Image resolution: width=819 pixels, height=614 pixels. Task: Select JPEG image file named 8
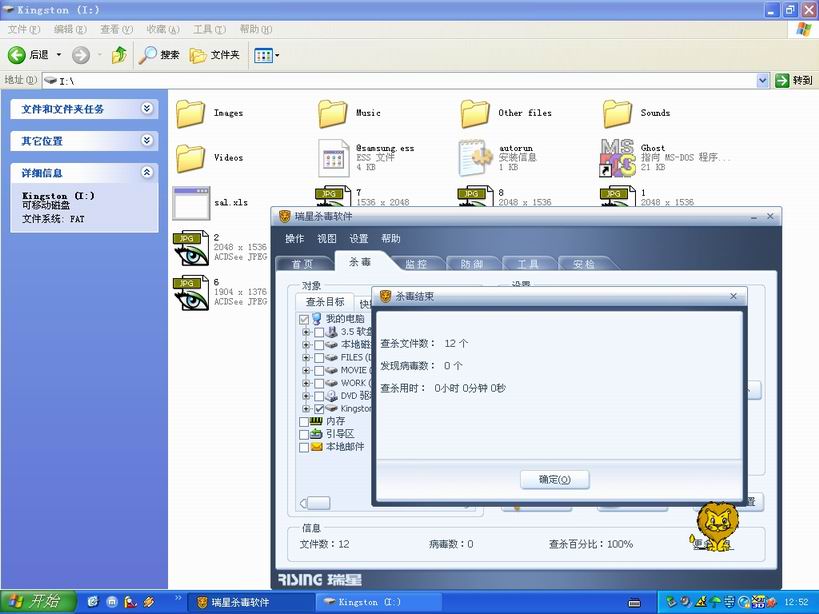point(475,196)
